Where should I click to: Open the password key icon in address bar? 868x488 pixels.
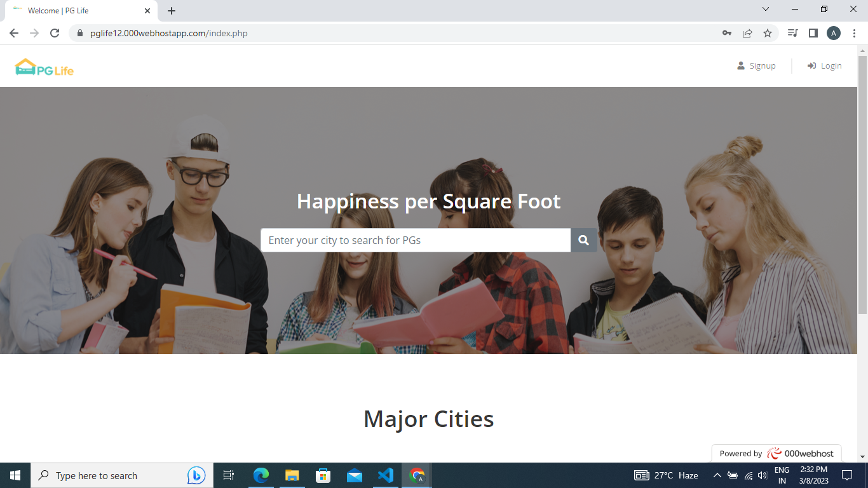click(x=726, y=32)
